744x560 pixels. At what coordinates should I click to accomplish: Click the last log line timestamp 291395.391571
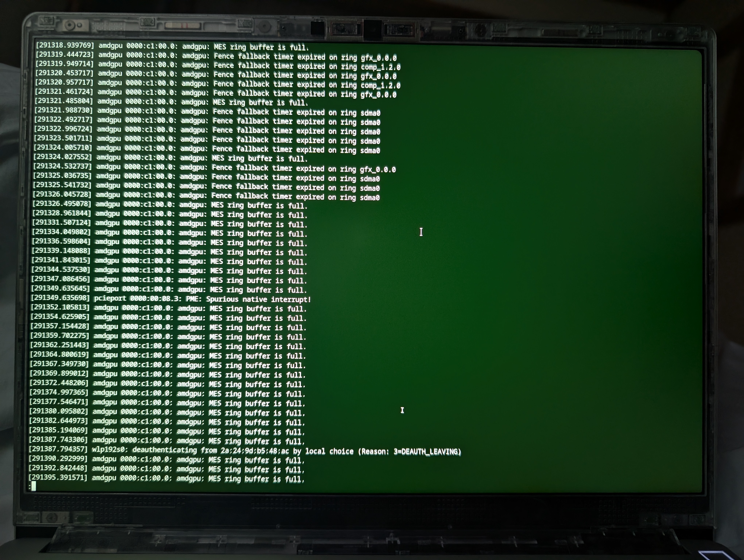click(58, 477)
